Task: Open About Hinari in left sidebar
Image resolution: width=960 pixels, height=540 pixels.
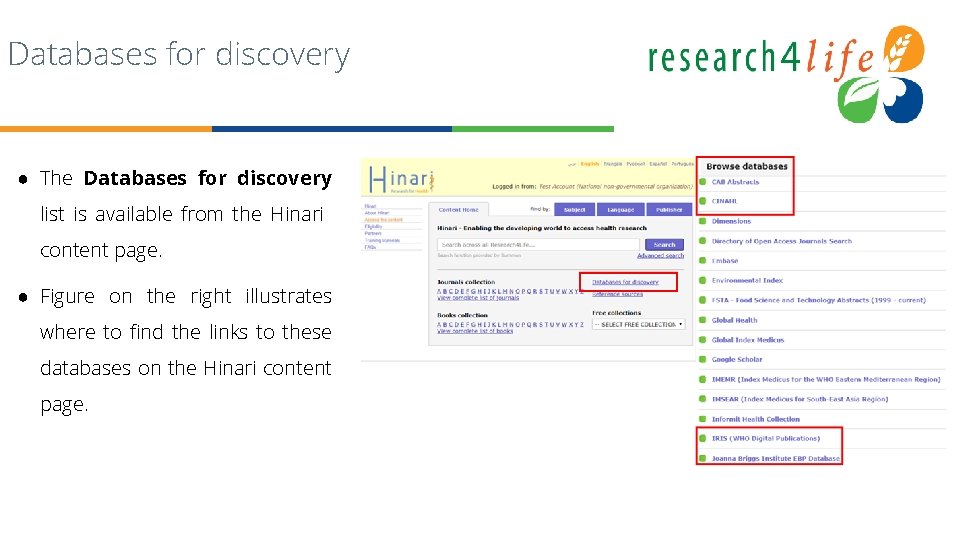Action: 377,213
